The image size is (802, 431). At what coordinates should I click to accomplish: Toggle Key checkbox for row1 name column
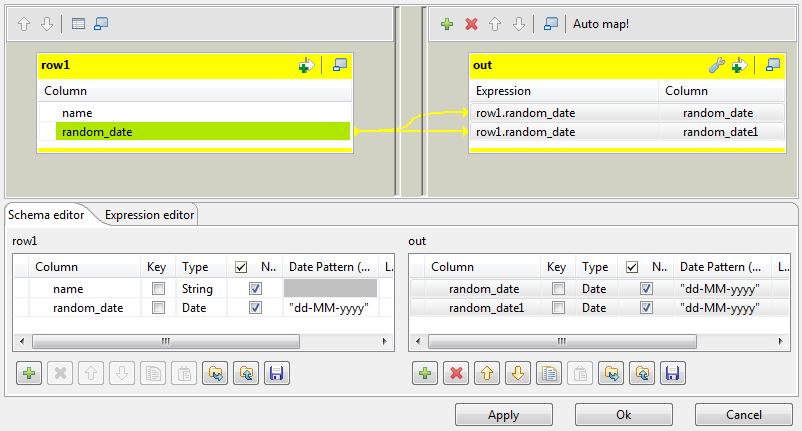coord(159,289)
